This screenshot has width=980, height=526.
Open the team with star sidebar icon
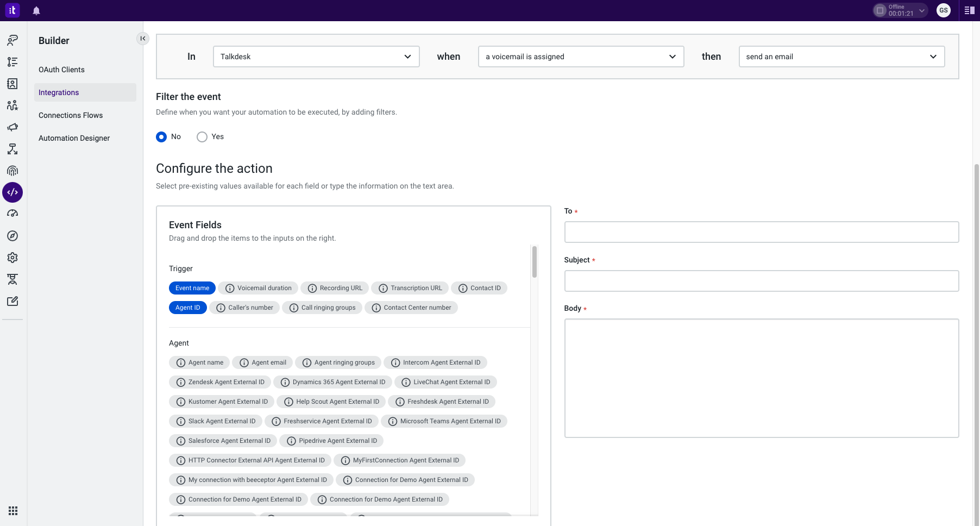(12, 105)
